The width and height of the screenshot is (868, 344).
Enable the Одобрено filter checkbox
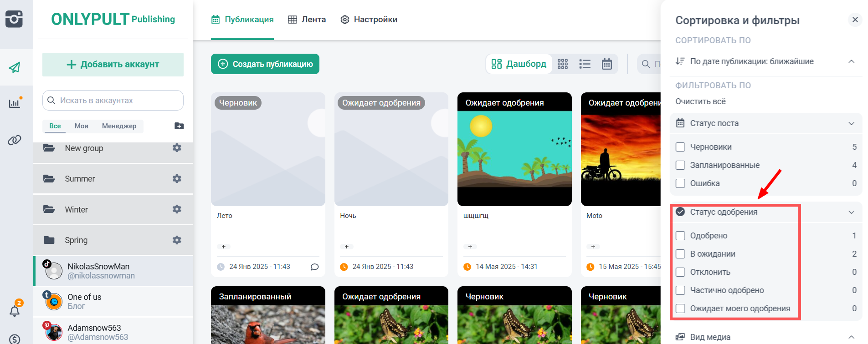click(x=680, y=236)
